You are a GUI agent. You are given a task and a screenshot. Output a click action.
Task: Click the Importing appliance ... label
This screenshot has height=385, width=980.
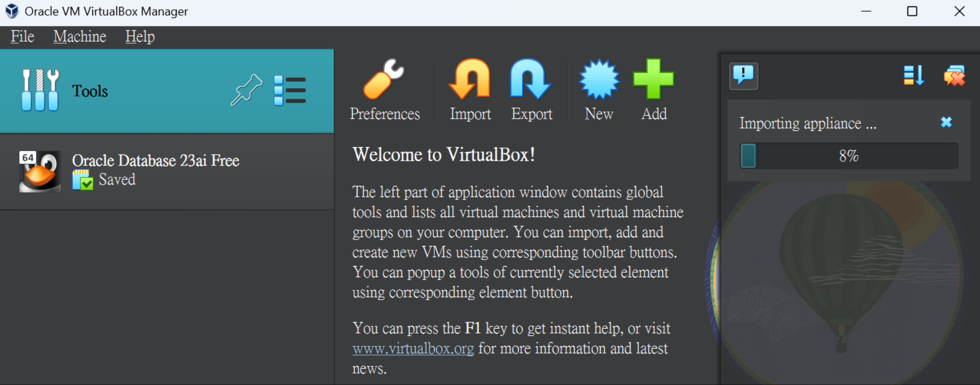coord(808,123)
